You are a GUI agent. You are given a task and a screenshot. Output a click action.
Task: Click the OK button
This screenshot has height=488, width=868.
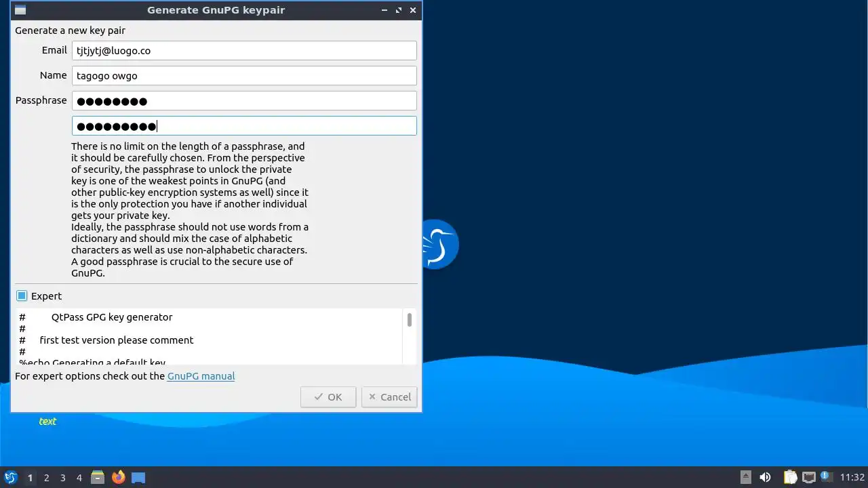[328, 397]
